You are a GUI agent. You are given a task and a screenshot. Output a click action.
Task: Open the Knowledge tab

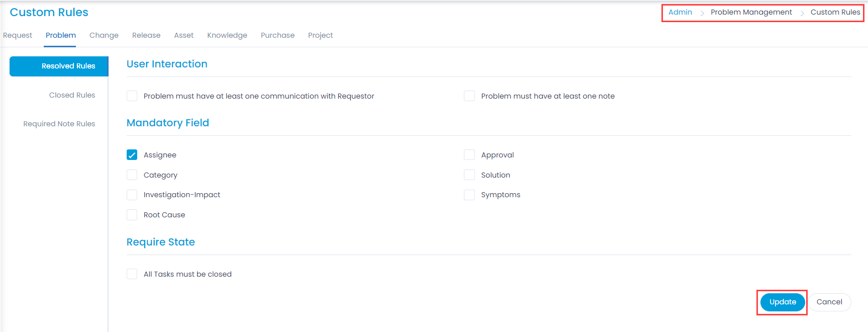[x=227, y=35]
